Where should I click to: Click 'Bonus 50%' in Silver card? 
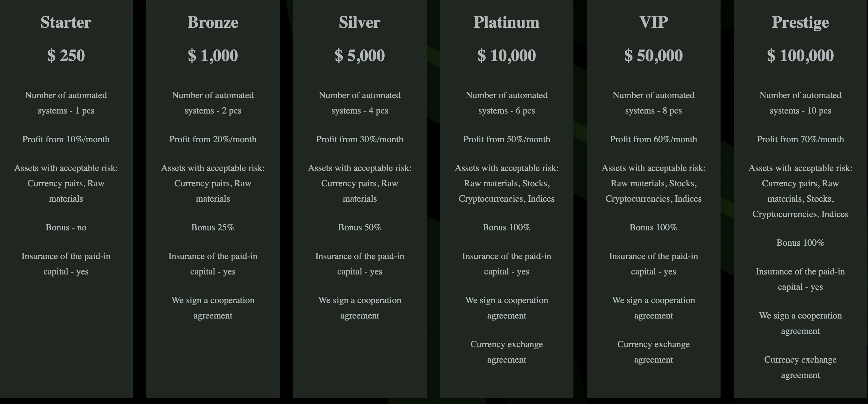360,227
